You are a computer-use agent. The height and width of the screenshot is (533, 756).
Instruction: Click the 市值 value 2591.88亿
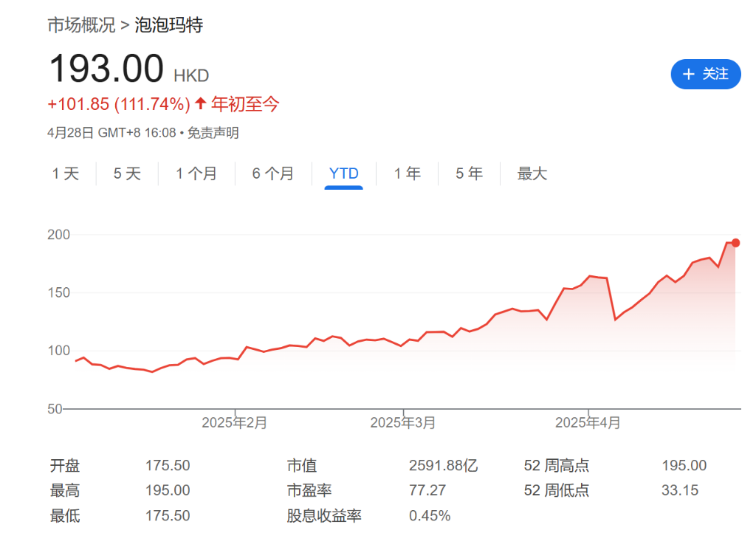point(444,466)
